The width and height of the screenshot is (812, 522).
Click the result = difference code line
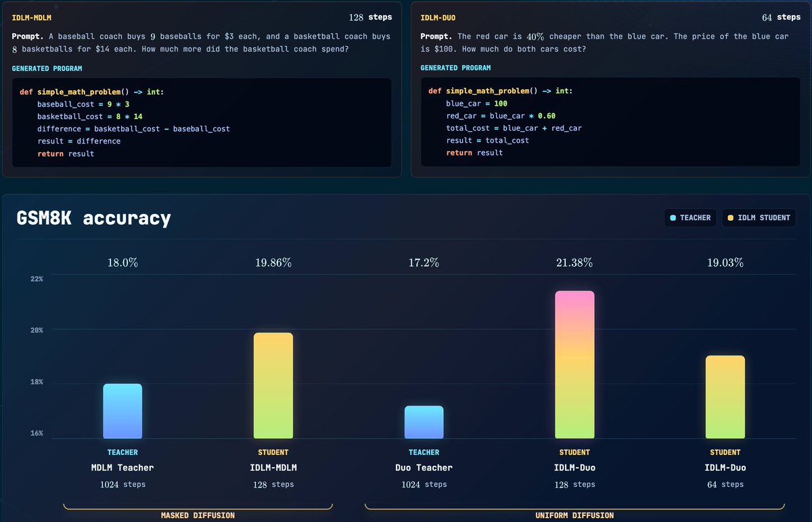[79, 141]
